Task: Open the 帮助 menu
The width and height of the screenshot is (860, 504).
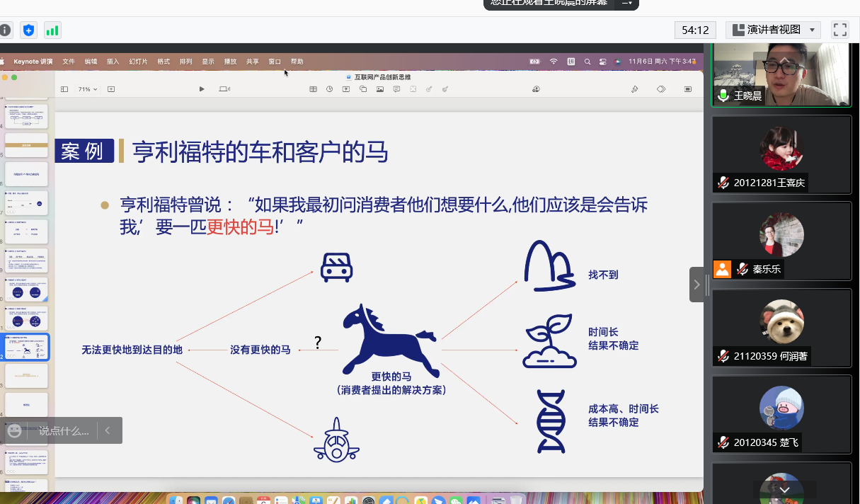Action: click(x=297, y=62)
